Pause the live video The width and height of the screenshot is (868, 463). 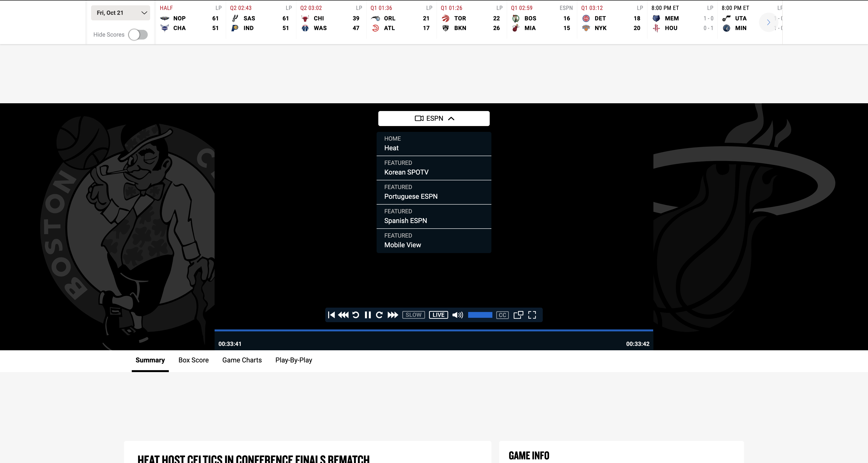pos(368,315)
